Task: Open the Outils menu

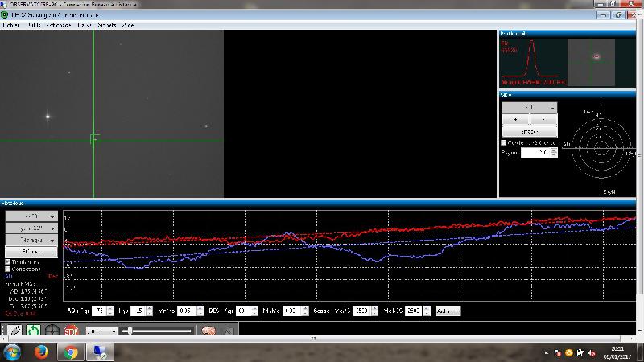Action: (33, 25)
